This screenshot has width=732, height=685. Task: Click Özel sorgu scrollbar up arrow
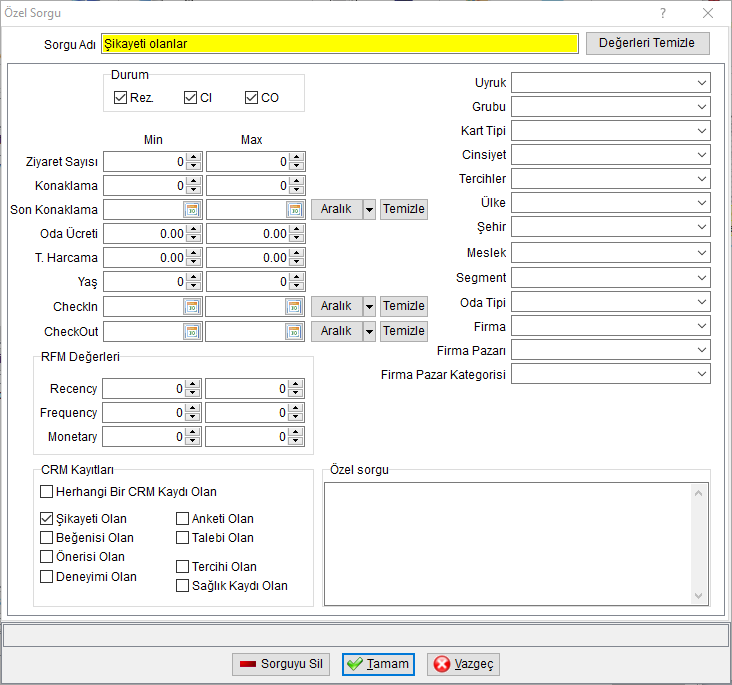click(x=699, y=493)
